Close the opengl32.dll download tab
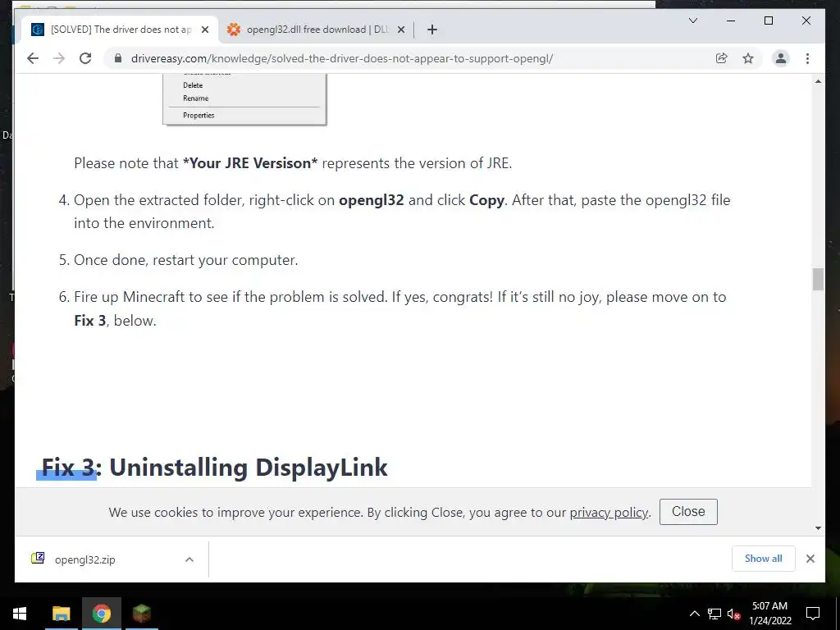Viewport: 840px width, 630px height. click(400, 30)
